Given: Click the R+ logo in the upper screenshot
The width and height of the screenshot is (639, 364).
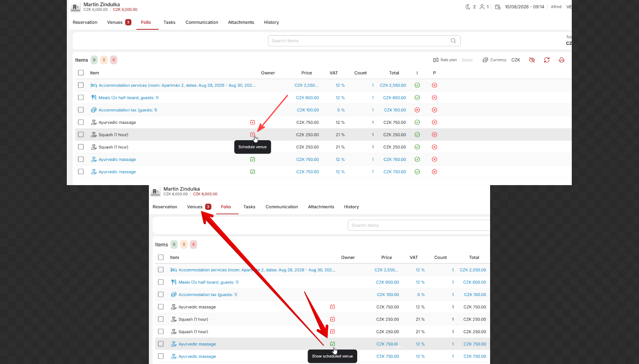Looking at the screenshot, I should pyautogui.click(x=75, y=7).
